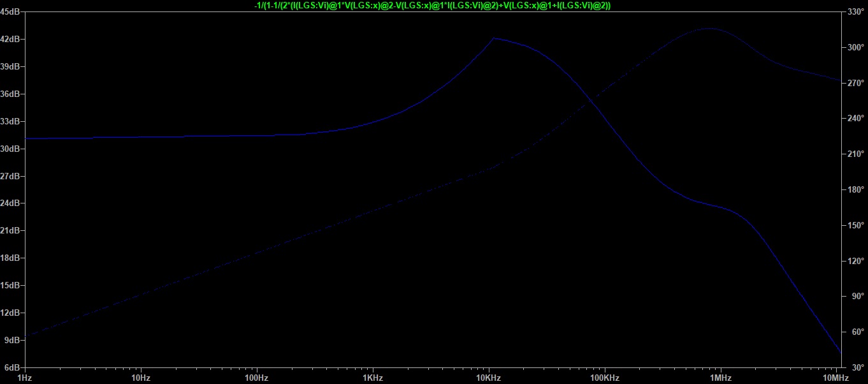Click the 9dB magnitude axis label
The height and width of the screenshot is (384, 868).
point(13,340)
